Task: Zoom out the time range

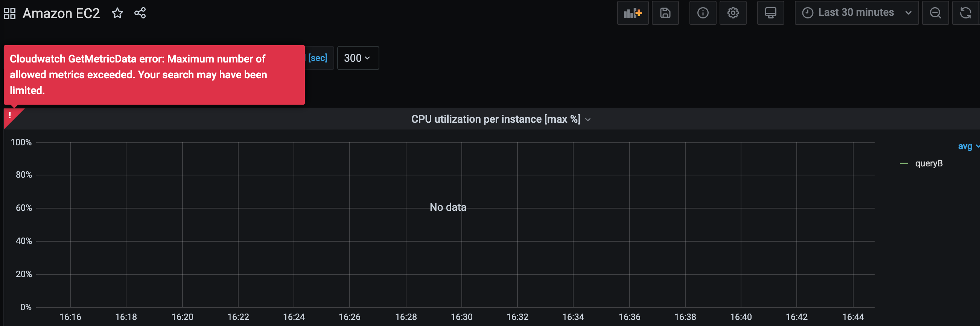Action: click(x=936, y=12)
